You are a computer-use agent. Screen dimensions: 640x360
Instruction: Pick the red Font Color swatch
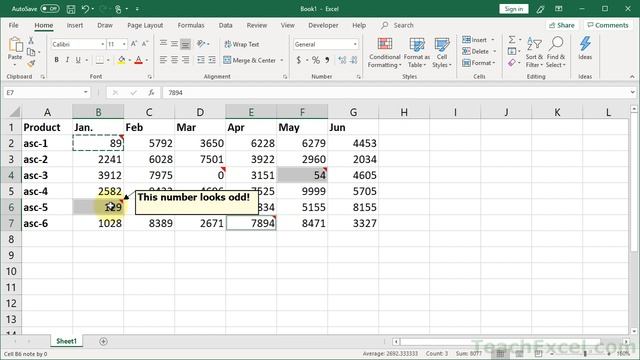coord(139,60)
